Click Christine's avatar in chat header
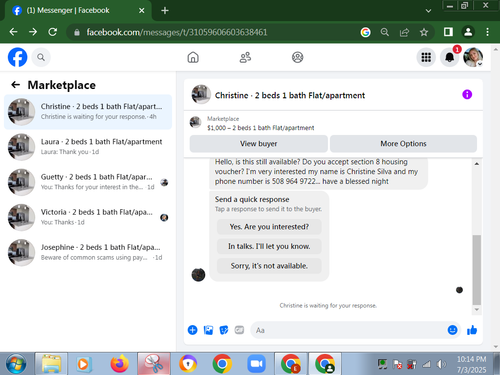 tap(201, 95)
